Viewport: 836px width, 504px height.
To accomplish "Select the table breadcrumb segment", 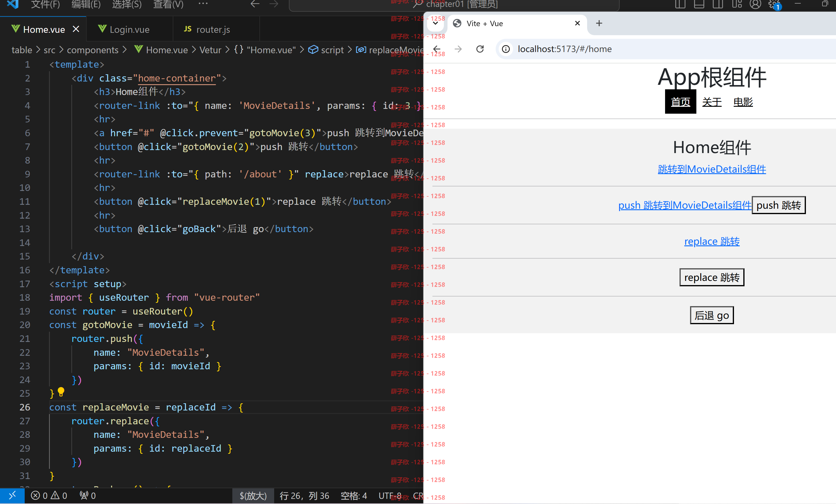I will coord(22,50).
